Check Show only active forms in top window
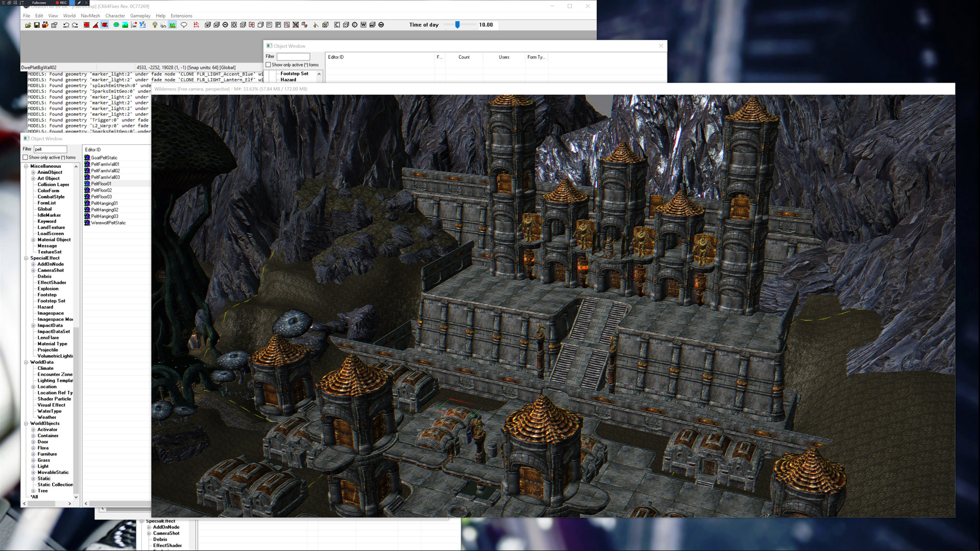This screenshot has height=551, width=980. tap(268, 65)
